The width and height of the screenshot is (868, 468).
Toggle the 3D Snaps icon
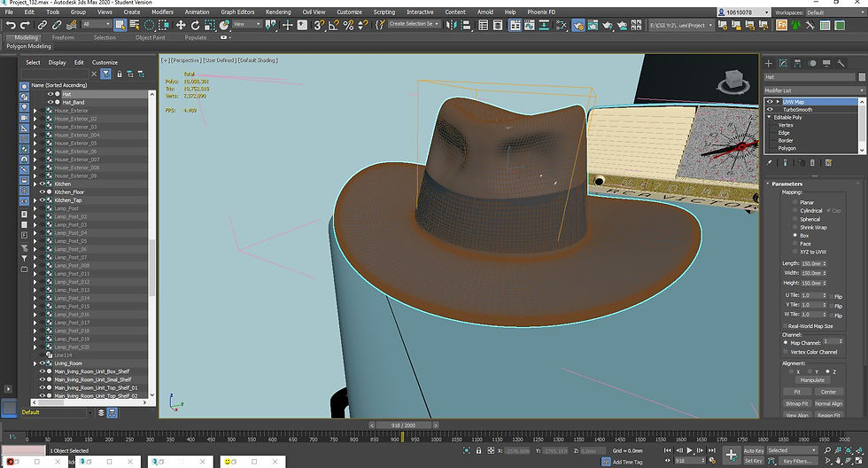pos(319,25)
